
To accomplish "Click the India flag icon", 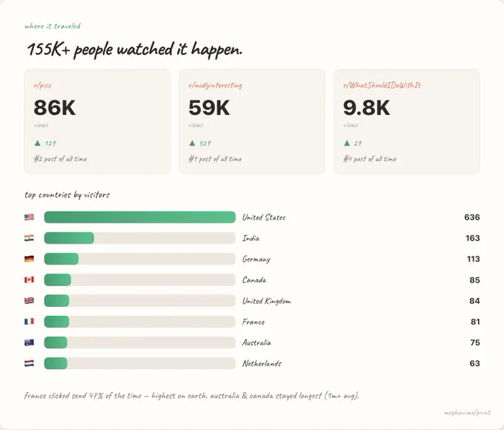I will (29, 238).
